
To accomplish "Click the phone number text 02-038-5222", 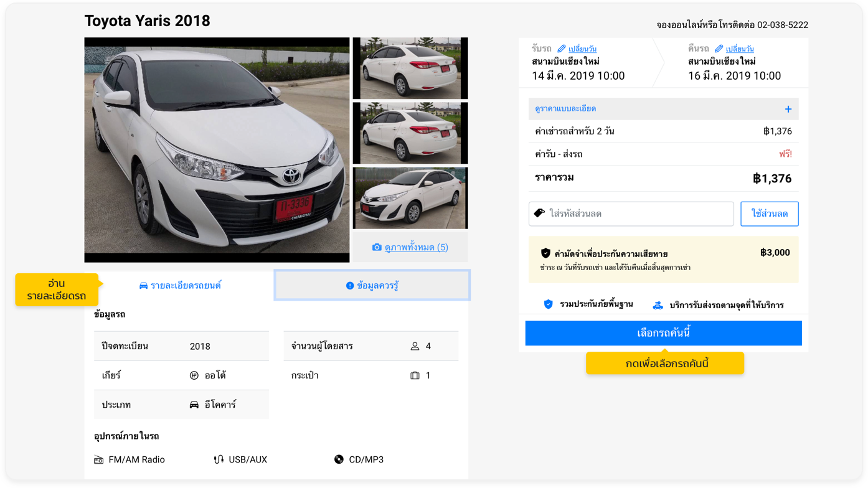I will [x=783, y=26].
